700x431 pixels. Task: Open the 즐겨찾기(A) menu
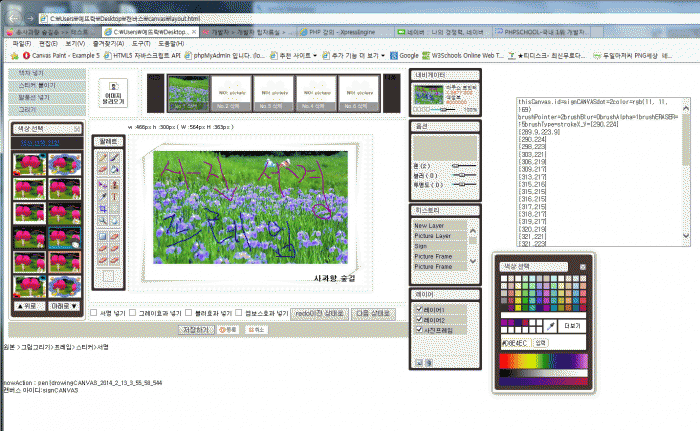pyautogui.click(x=108, y=44)
